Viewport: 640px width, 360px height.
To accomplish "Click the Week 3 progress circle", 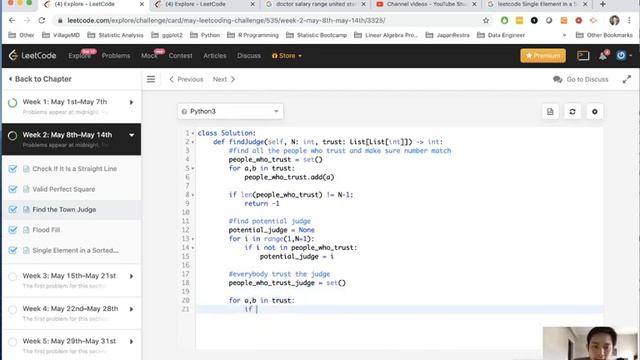I will [13, 276].
